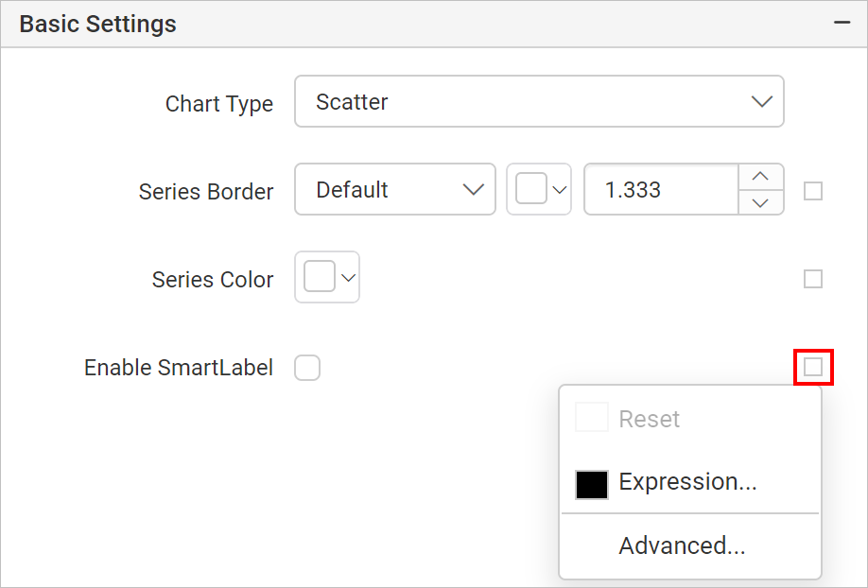Decrease the series border width value

tap(760, 202)
